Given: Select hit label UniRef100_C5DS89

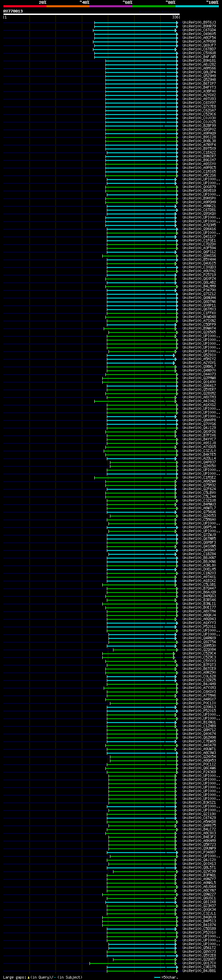Looking at the screenshot, I should [x=199, y=929].
